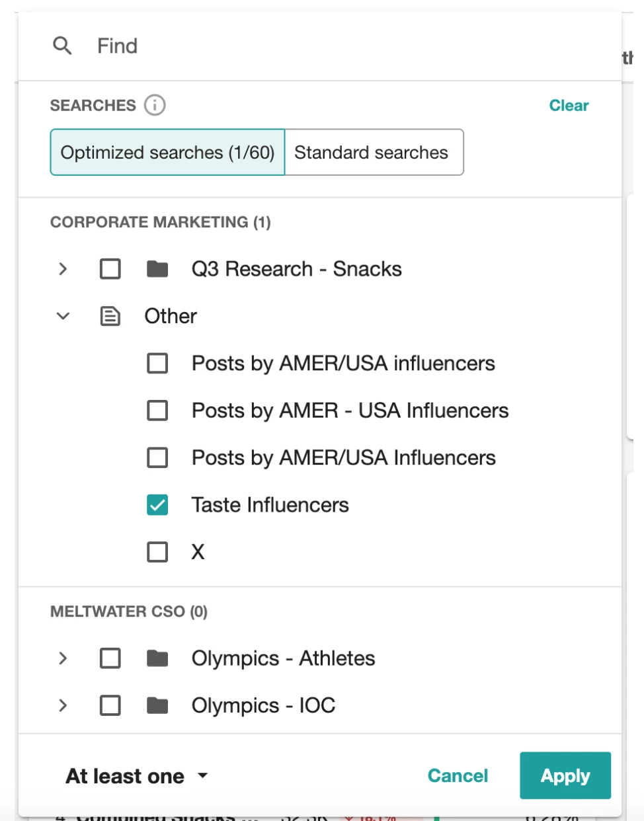Clear all selected searches

pos(569,106)
